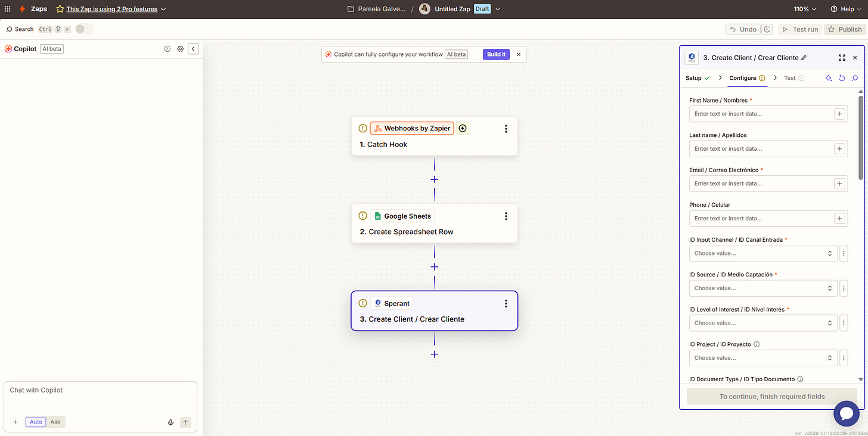Open the 110% zoom level dropdown
This screenshot has height=436, width=868.
pyautogui.click(x=804, y=9)
